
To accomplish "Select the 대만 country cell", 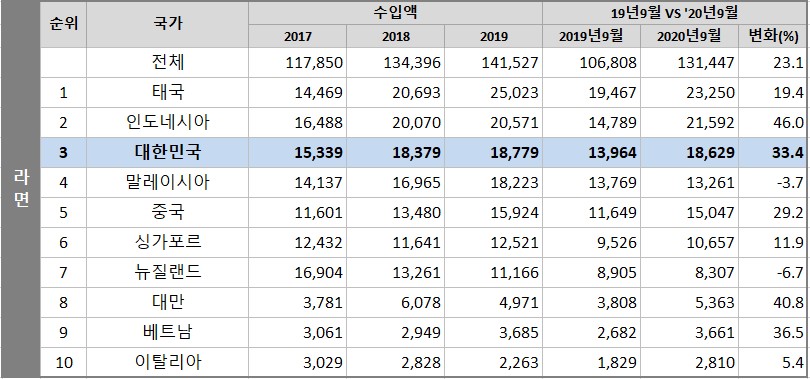I will pos(168,302).
